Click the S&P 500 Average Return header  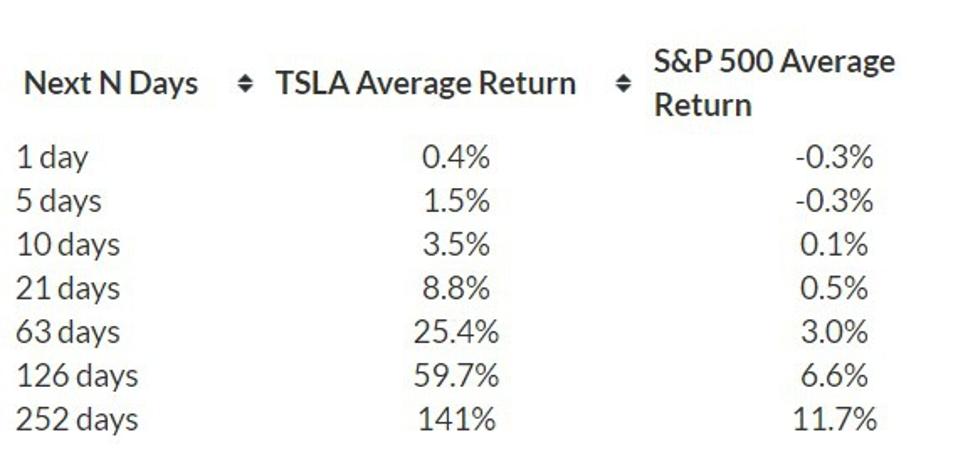774,83
